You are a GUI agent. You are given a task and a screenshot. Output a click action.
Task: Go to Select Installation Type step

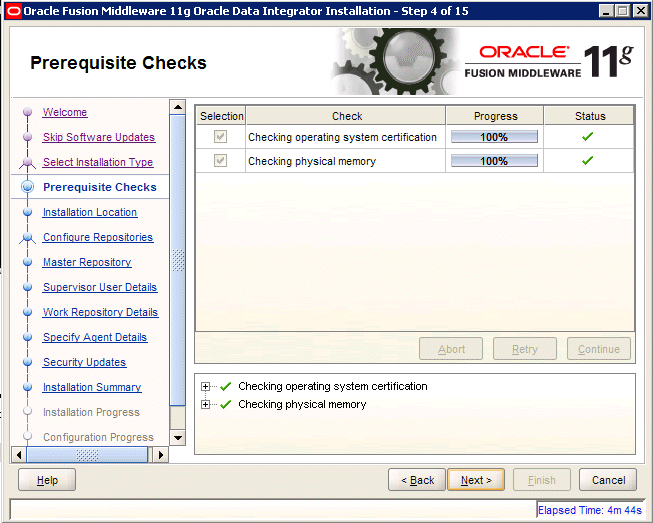(98, 162)
